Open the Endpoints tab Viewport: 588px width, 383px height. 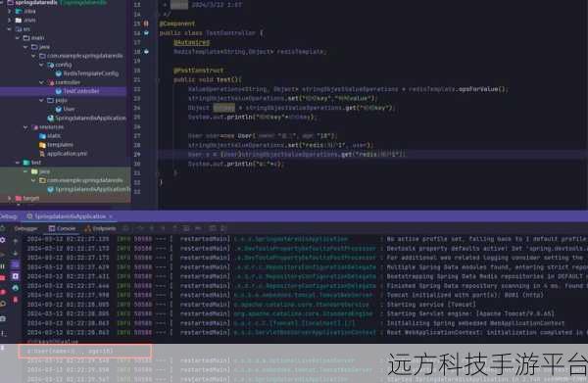(100, 228)
